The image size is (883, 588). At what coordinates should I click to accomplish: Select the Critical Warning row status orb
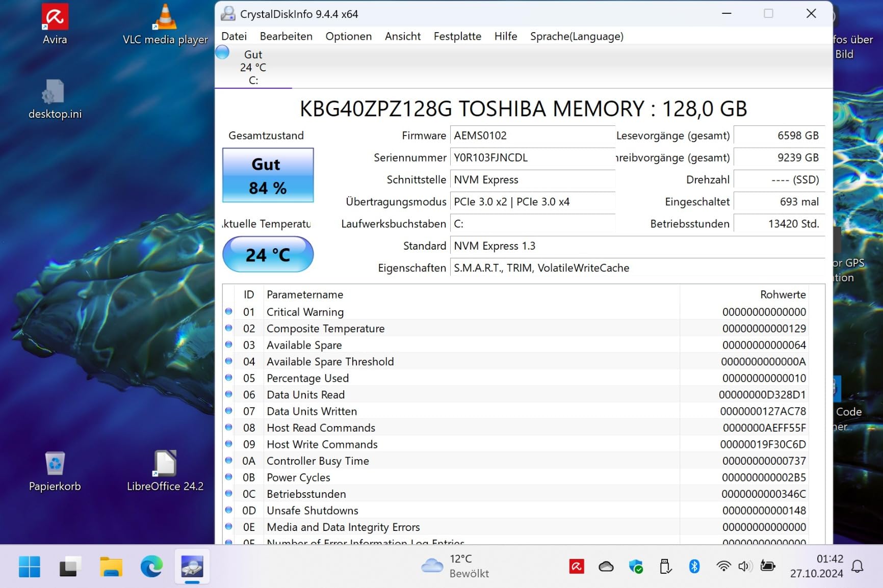(229, 311)
